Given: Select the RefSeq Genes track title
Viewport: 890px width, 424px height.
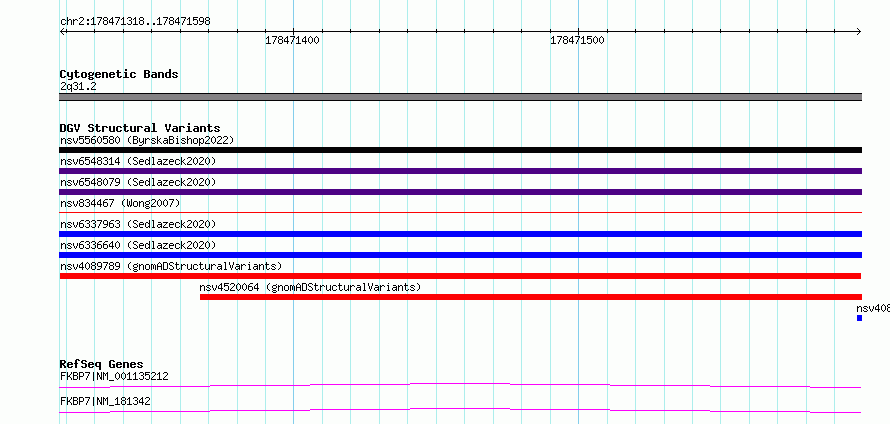Looking at the screenshot, I should click(102, 364).
